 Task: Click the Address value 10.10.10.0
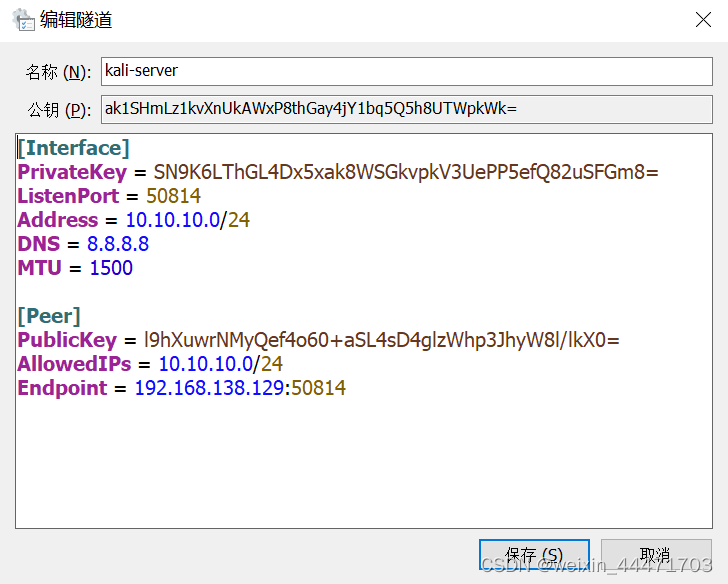(x=173, y=220)
